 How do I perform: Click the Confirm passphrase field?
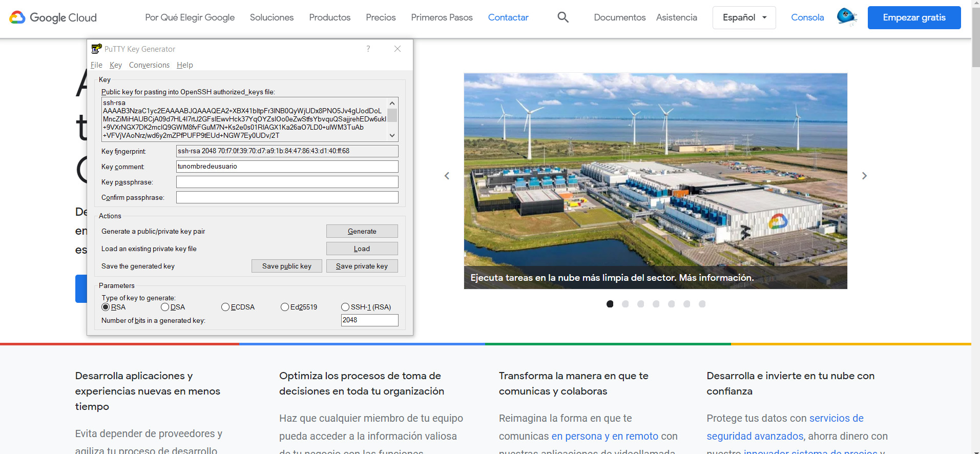287,197
